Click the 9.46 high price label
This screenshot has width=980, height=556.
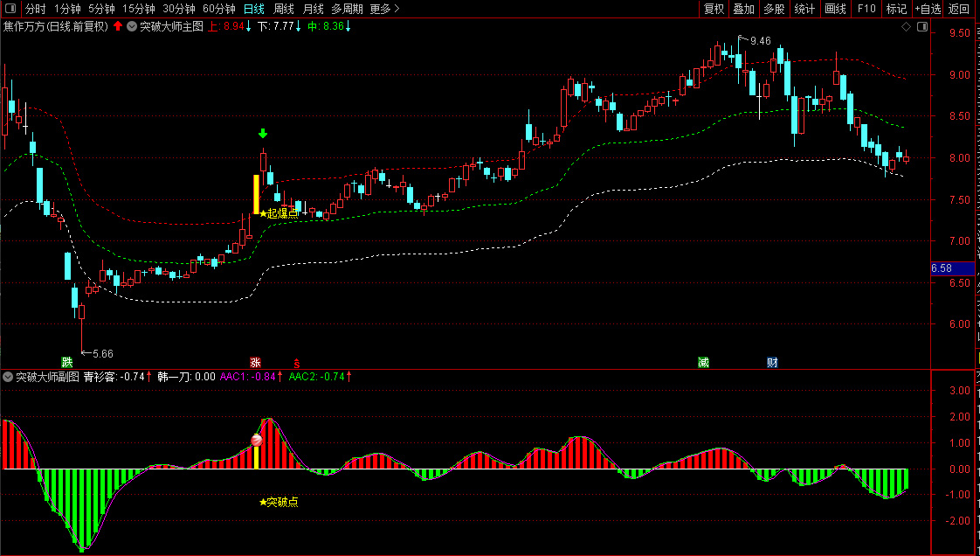tap(761, 41)
